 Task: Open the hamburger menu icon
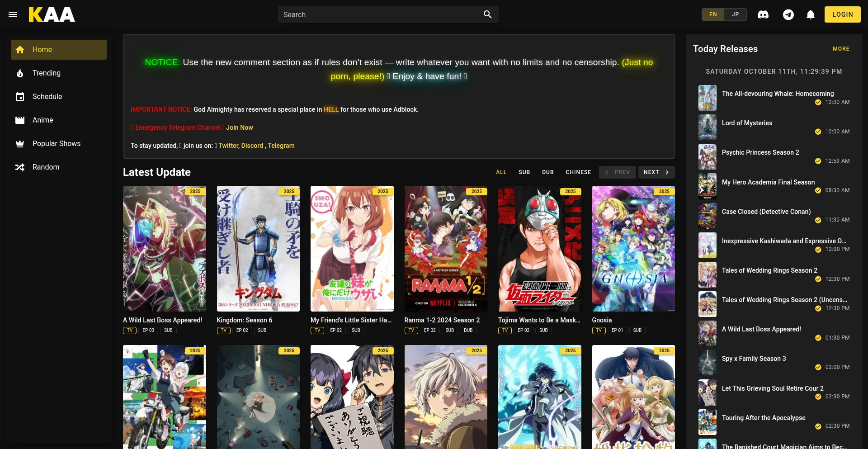pos(13,14)
